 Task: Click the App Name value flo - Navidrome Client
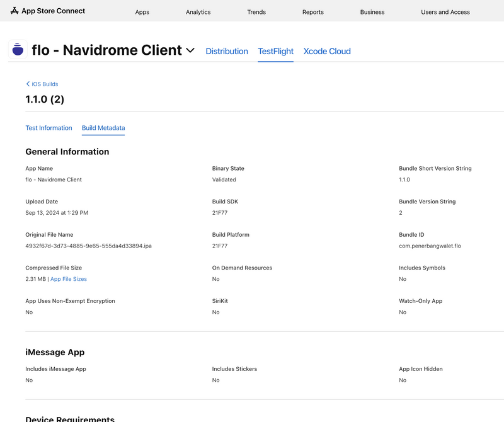point(54,180)
